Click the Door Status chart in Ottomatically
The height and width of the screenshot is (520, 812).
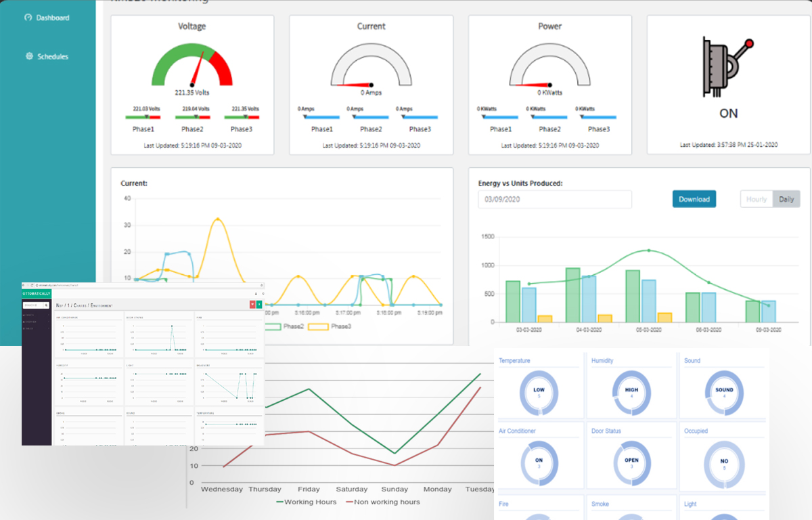(159, 334)
